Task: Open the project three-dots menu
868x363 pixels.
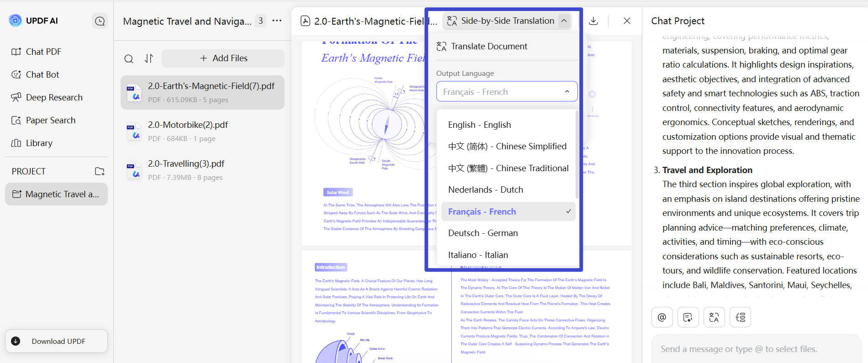Action: (x=277, y=21)
